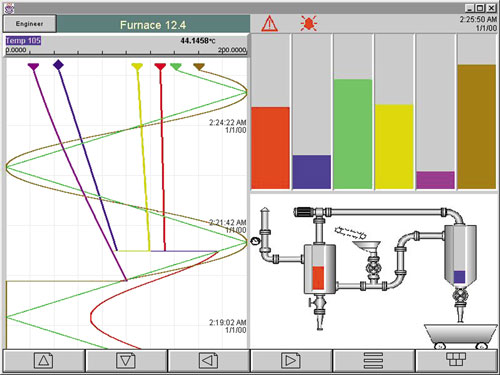Click the yellow triangle pen marker
Screen dimensions: 500x375
[x=137, y=66]
